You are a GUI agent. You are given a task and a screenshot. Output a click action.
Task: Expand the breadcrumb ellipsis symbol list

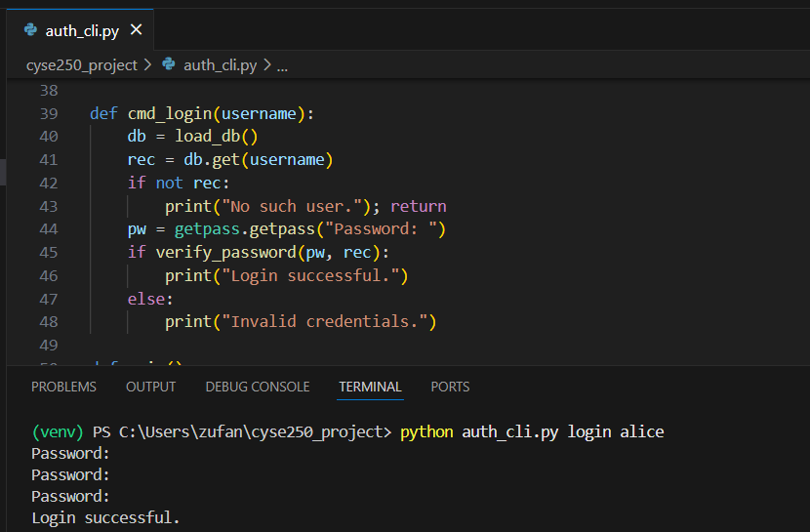(x=283, y=65)
